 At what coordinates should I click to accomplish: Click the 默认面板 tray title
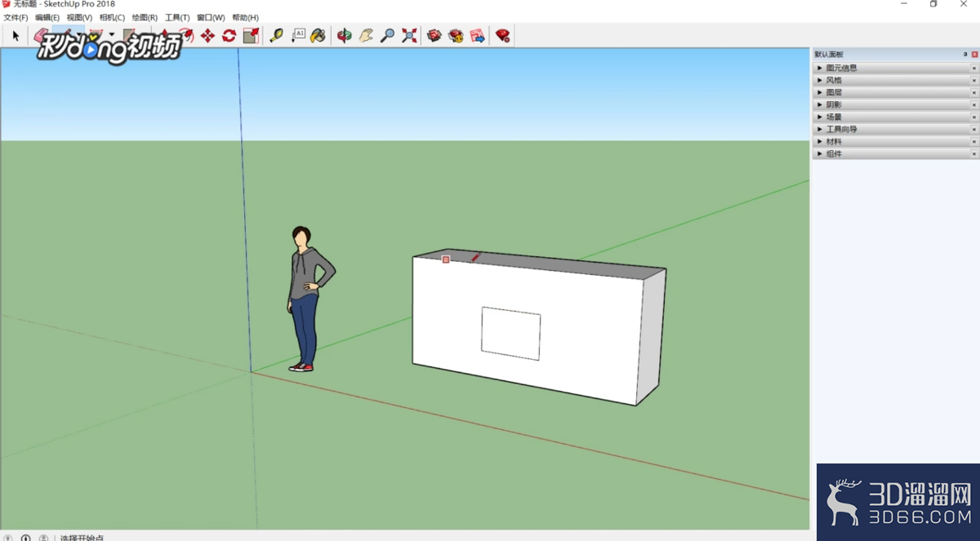tap(829, 55)
